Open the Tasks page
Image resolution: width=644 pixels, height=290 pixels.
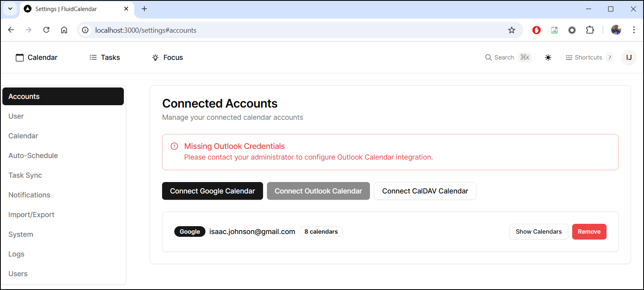(x=105, y=58)
